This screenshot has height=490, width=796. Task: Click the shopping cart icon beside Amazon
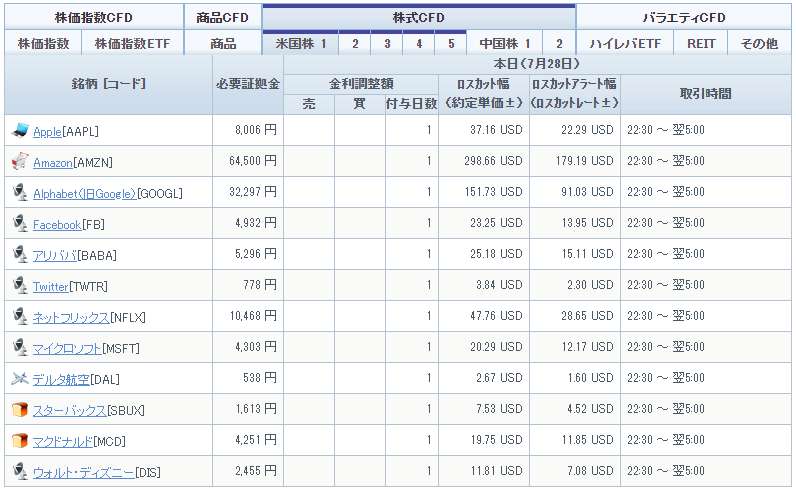point(20,161)
